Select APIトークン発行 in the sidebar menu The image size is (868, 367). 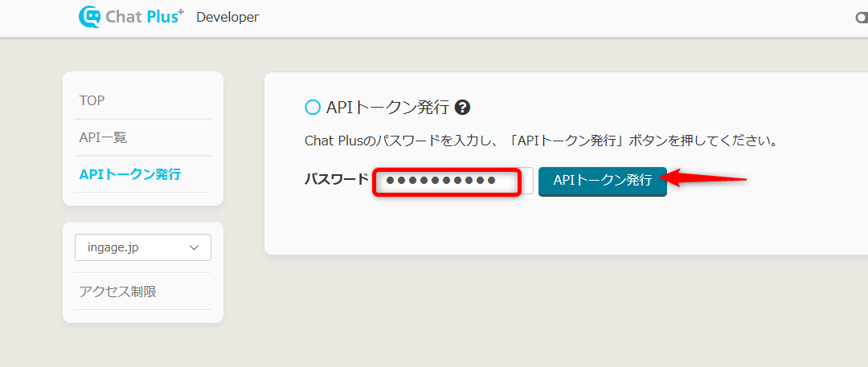click(130, 174)
